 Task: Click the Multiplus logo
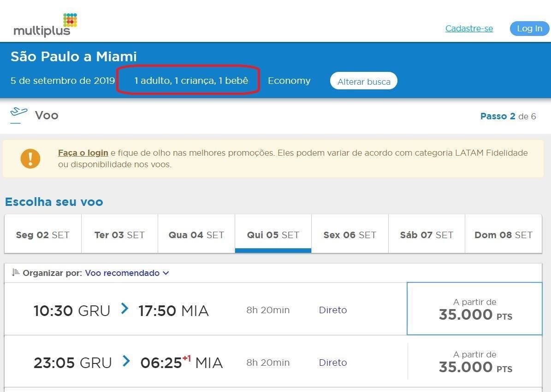click(45, 25)
